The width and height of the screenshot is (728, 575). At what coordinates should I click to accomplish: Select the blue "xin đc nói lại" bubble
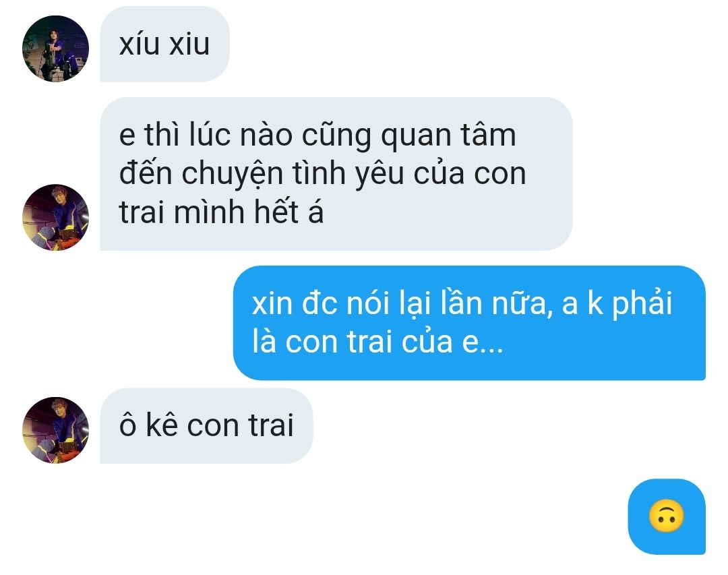click(469, 323)
